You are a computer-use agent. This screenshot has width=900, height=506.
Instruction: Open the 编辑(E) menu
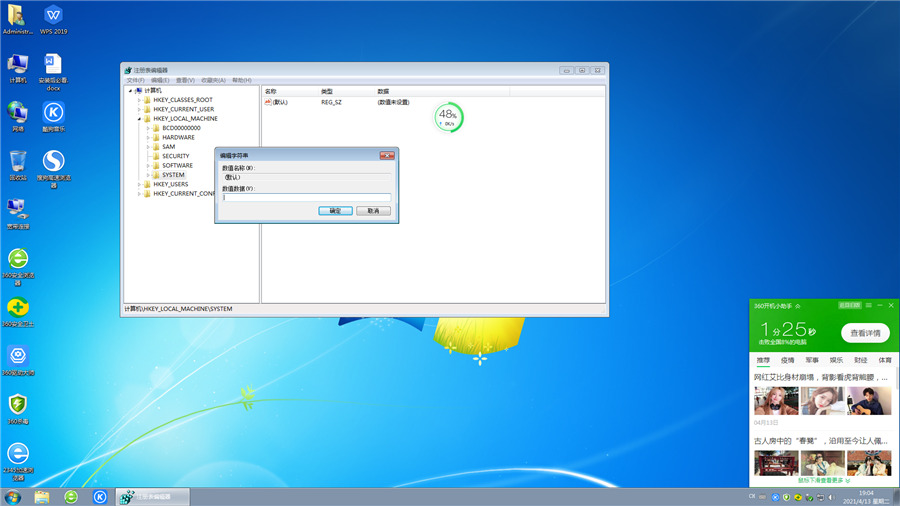[160, 80]
